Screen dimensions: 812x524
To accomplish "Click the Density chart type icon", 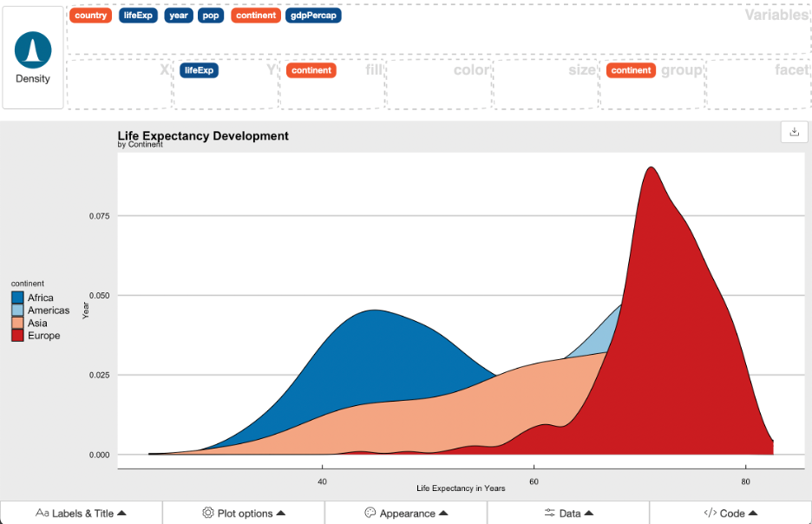I will tap(33, 50).
